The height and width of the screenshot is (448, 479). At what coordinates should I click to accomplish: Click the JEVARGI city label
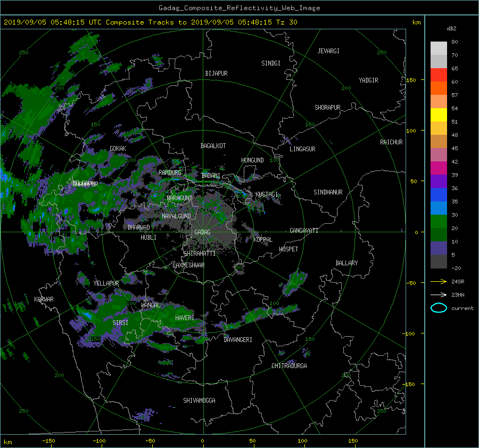click(328, 51)
